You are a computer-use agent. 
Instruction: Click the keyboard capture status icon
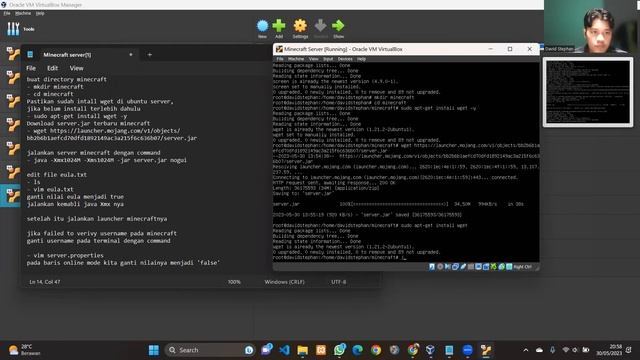click(x=509, y=267)
